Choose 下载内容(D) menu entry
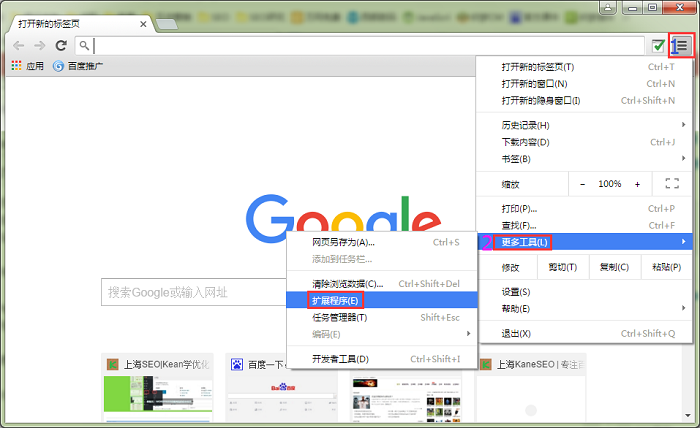 point(584,142)
